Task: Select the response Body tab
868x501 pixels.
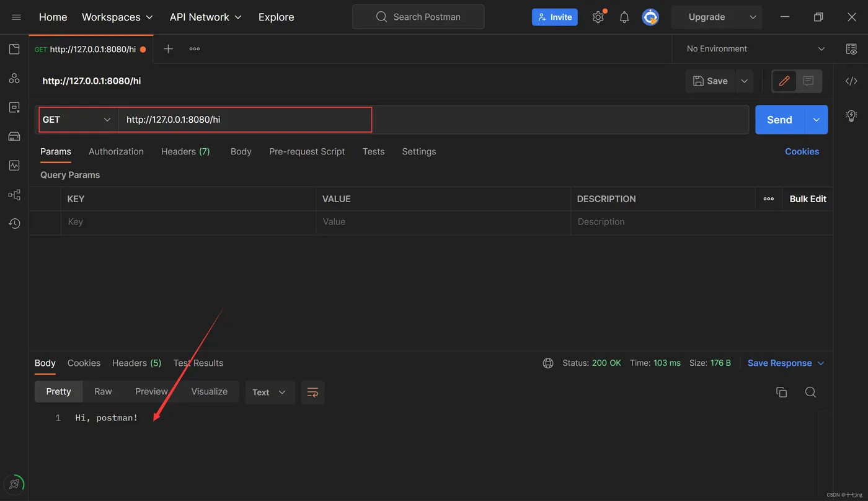Action: click(x=45, y=363)
